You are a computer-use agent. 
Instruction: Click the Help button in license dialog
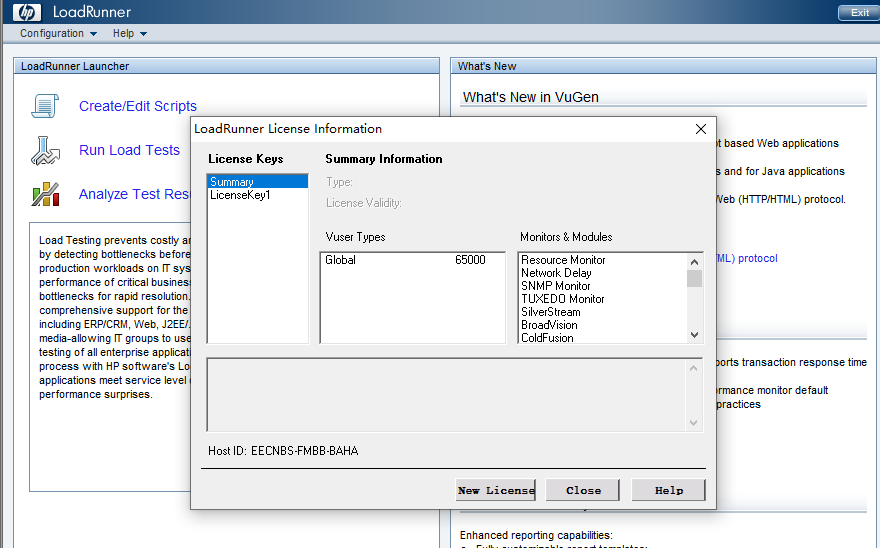click(668, 490)
